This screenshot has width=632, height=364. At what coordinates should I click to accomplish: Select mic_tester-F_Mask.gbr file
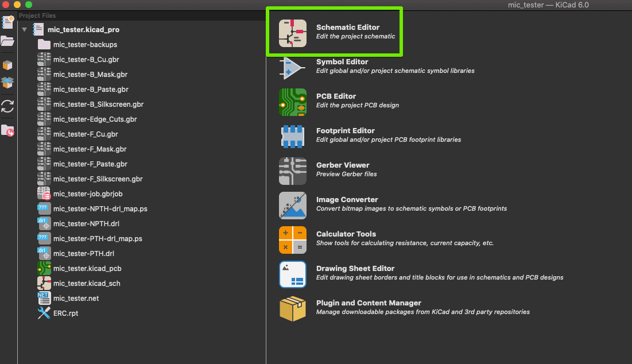[x=90, y=149]
